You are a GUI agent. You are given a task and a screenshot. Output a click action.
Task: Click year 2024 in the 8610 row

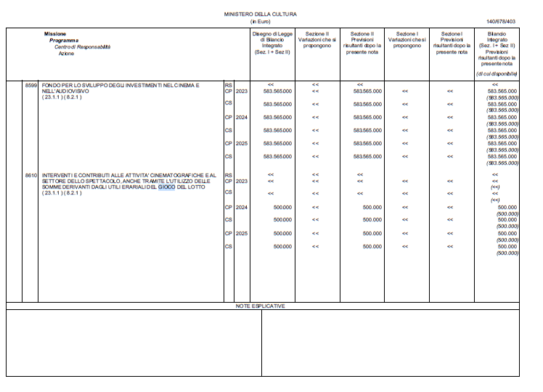tap(241, 208)
